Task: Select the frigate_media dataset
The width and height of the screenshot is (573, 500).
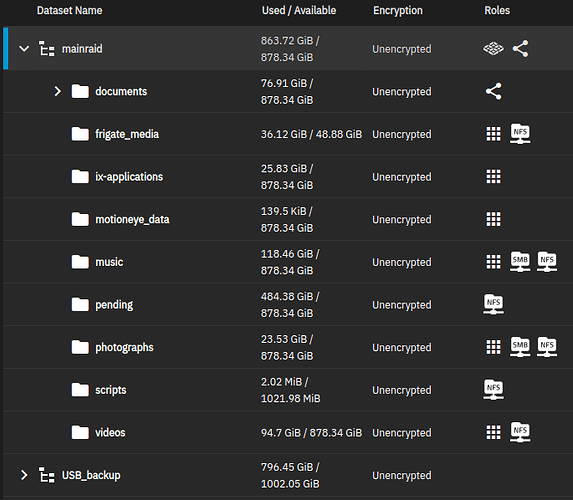Action: coord(127,134)
